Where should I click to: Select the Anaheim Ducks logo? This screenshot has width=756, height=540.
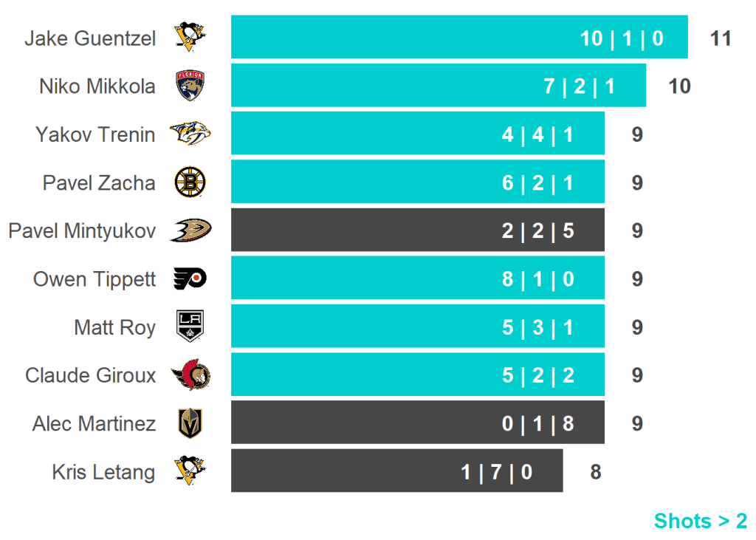(x=190, y=230)
